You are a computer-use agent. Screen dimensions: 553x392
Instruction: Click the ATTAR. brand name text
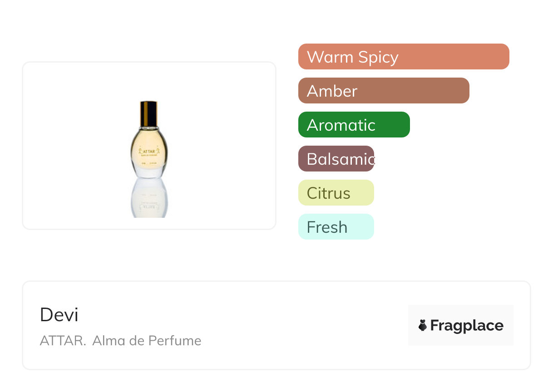point(63,341)
